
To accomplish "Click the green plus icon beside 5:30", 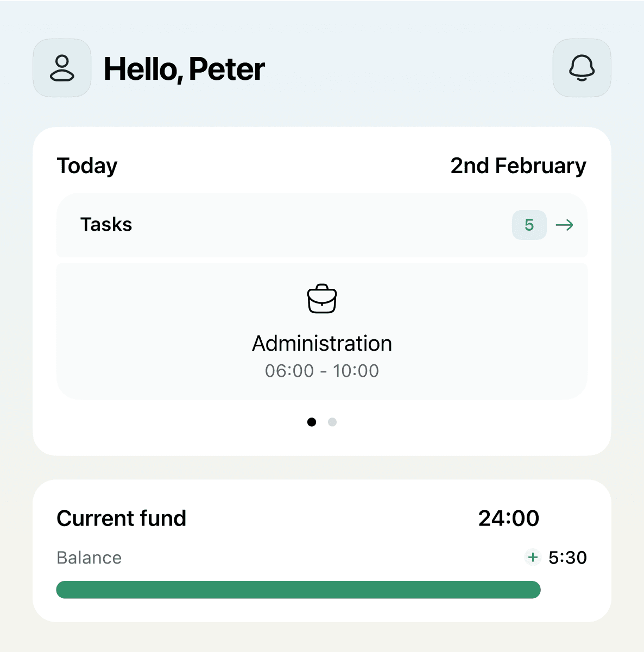I will (x=533, y=557).
